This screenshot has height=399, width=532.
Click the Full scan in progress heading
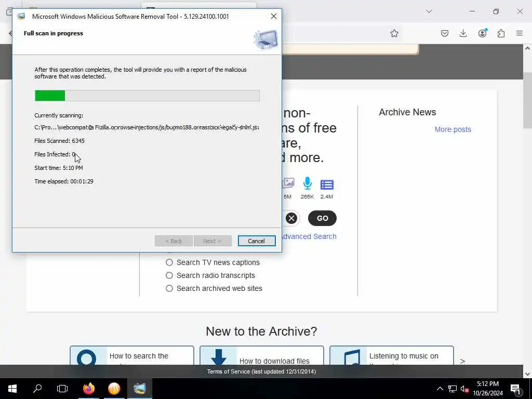[x=54, y=33]
